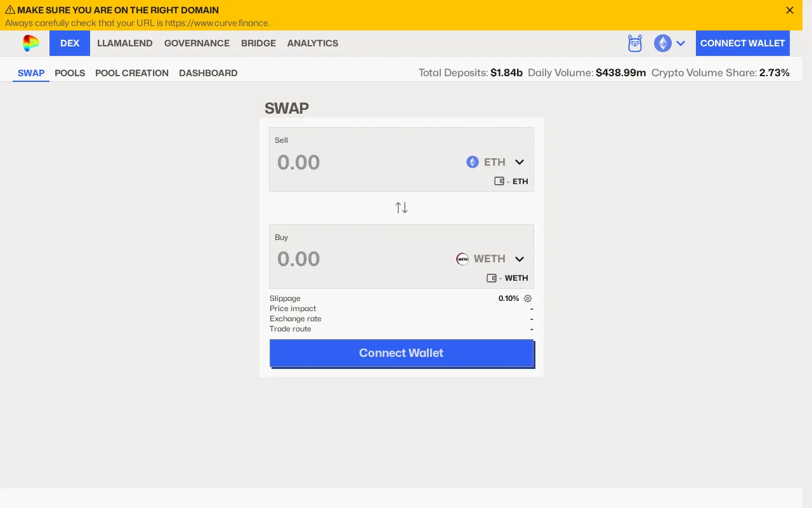Switch to the SWAP tab
The height and width of the screenshot is (508, 812).
pos(31,73)
